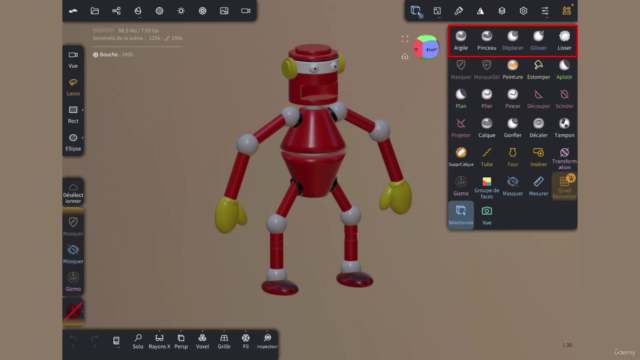Expand Ellipse selection options arrow
640x360 pixels.
pos(82,138)
